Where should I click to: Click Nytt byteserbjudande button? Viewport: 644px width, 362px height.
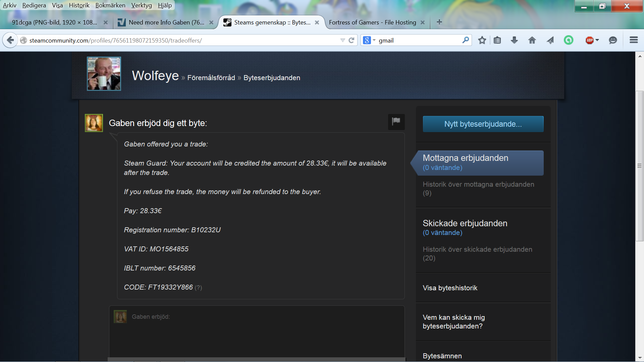[483, 124]
